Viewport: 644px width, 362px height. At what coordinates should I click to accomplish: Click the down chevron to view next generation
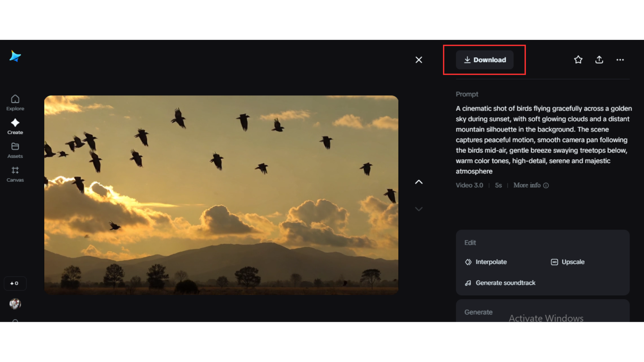tap(419, 209)
